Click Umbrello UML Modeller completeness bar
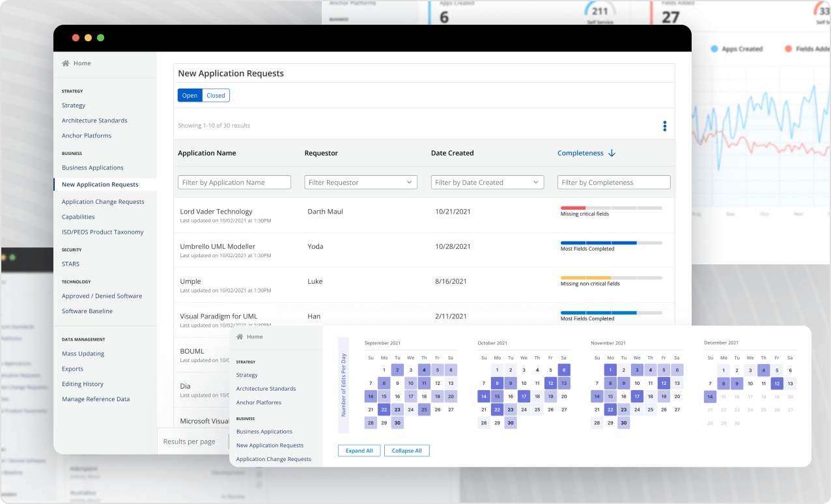The height and width of the screenshot is (504, 831). [611, 243]
